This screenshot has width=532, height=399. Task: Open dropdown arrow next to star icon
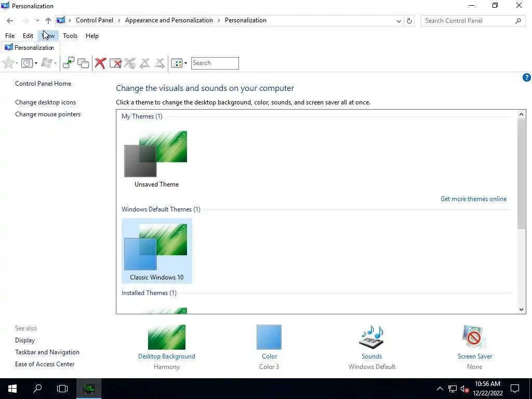coord(17,63)
